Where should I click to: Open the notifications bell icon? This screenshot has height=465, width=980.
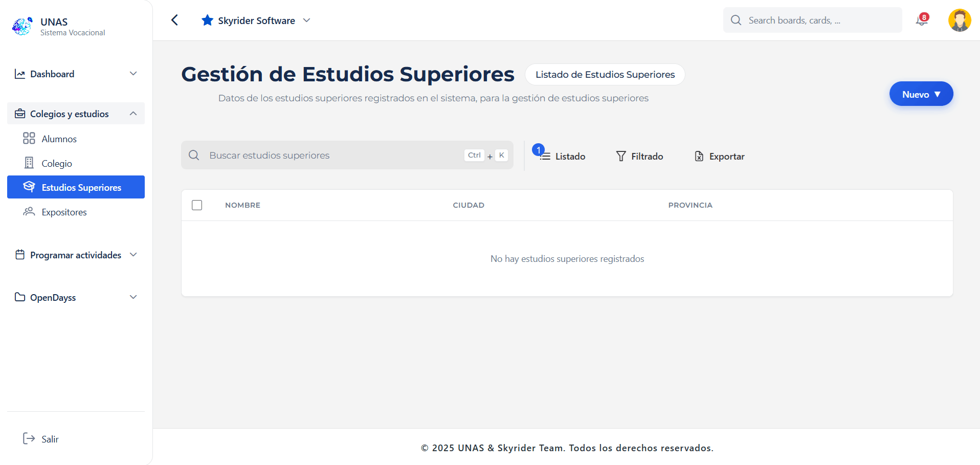[x=921, y=20]
